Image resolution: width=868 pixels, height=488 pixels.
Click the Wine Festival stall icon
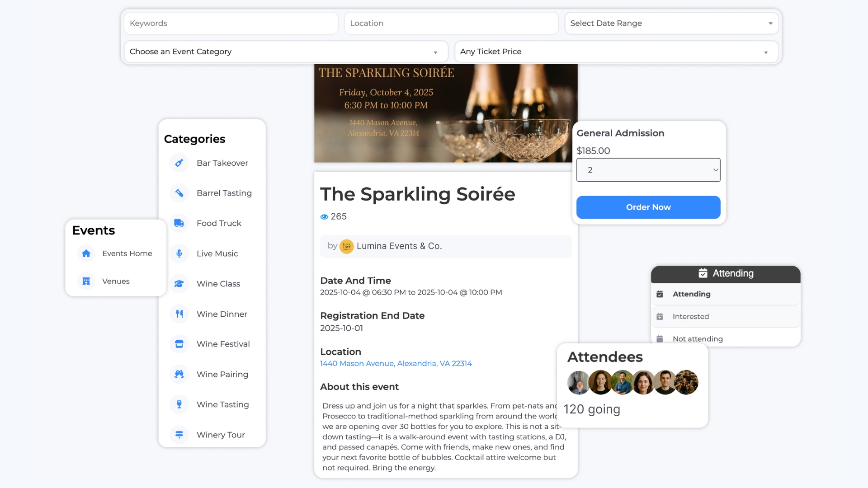pos(179,344)
